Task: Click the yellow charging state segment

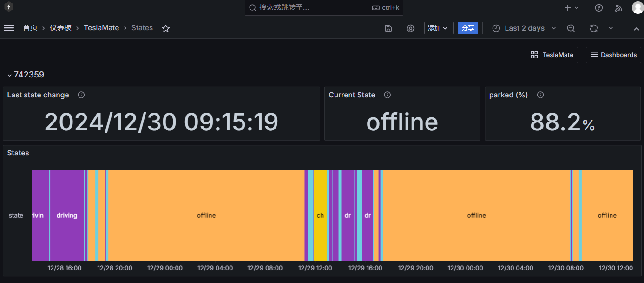Action: coord(320,215)
